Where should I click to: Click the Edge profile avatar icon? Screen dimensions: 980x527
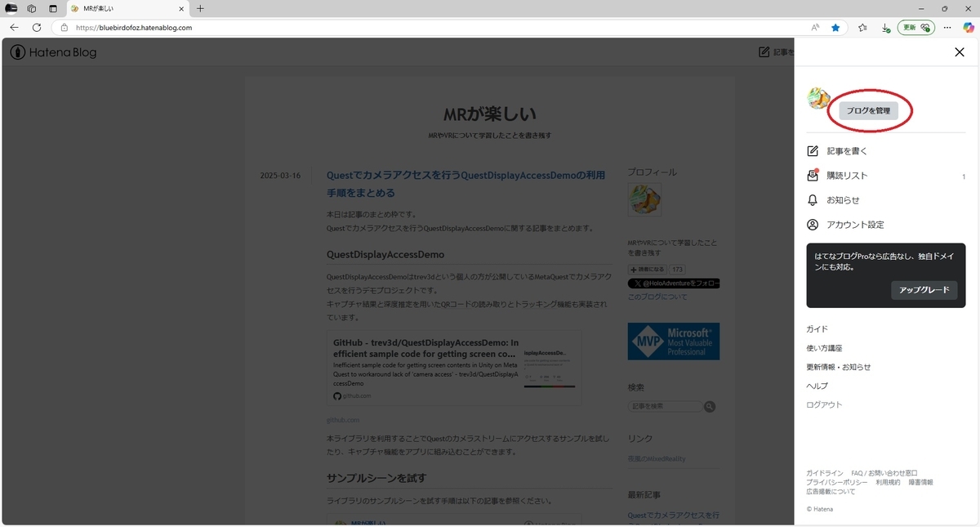point(11,8)
